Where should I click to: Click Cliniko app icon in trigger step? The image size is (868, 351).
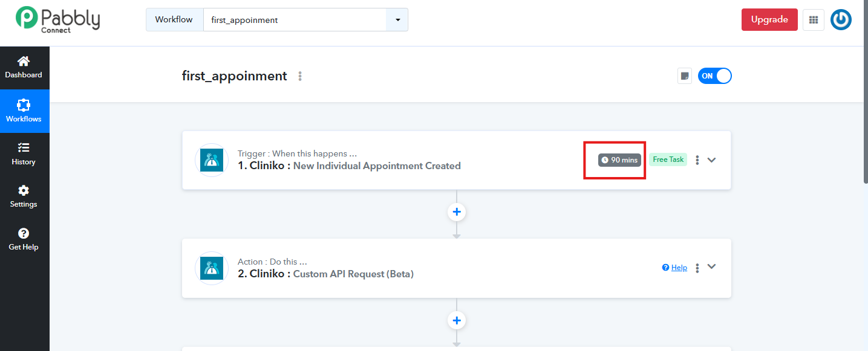212,160
